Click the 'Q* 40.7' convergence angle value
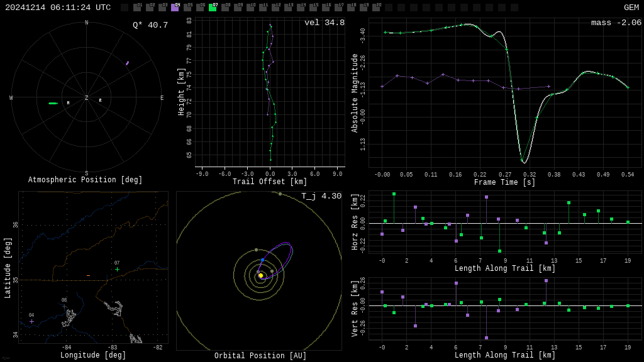This screenshot has width=644, height=362. click(150, 25)
